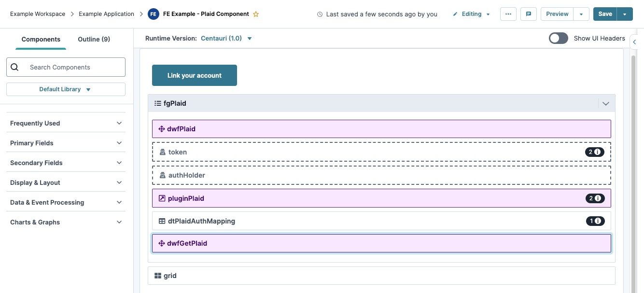Click the last saved clock icon

click(x=320, y=14)
